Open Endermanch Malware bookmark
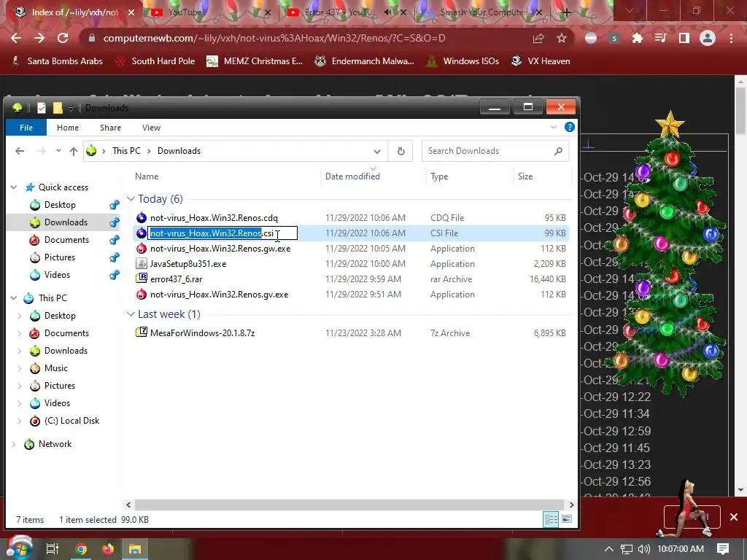 pos(365,61)
